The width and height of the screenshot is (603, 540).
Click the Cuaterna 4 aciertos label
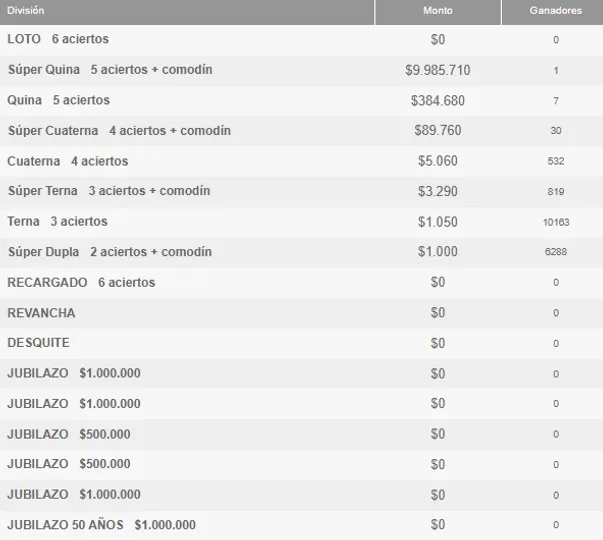pos(68,161)
